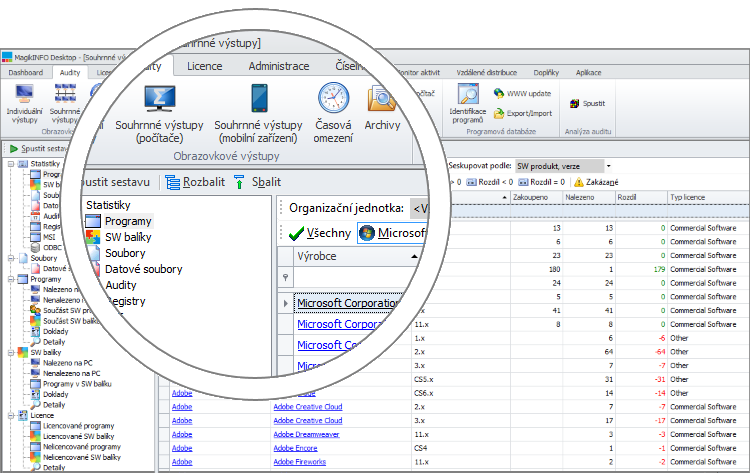
Task: Click the Rozbalit button
Action: (195, 182)
